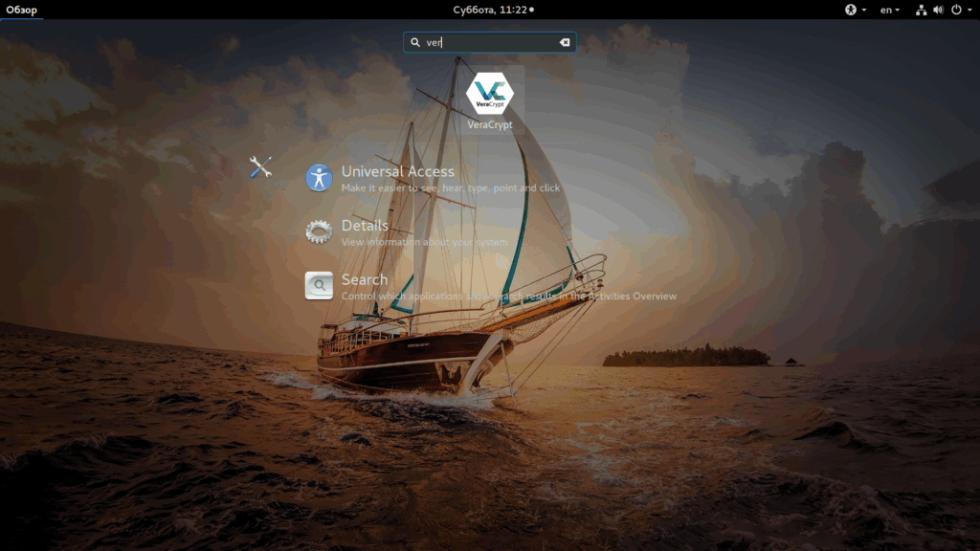Click inside the 'ver' search input field

[489, 42]
